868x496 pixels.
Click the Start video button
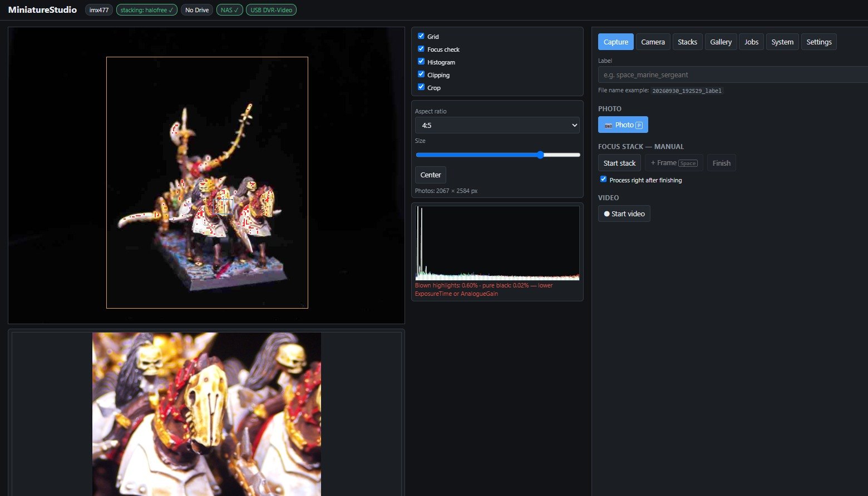click(x=624, y=214)
